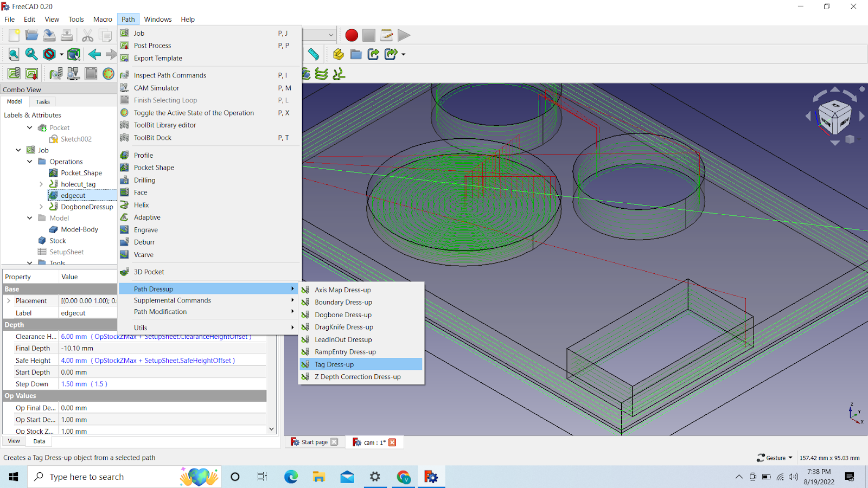Screen dimensions: 868x488
Task: Close the cam : 1* document tab
Action: point(392,442)
